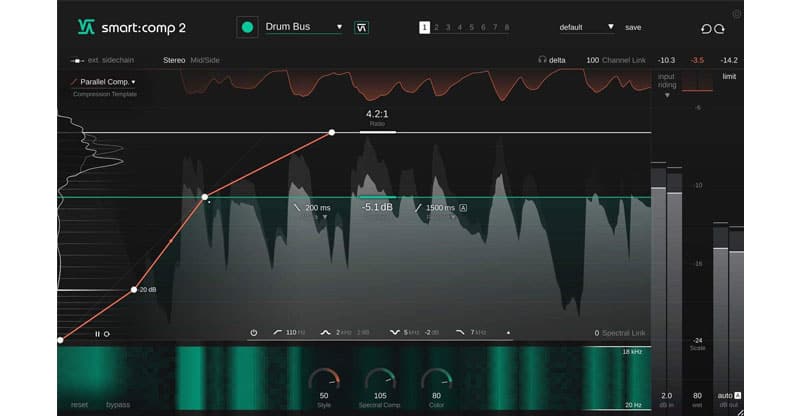Image resolution: width=800 pixels, height=417 pixels.
Task: Click the Spectral Link value 0
Action: pos(596,333)
